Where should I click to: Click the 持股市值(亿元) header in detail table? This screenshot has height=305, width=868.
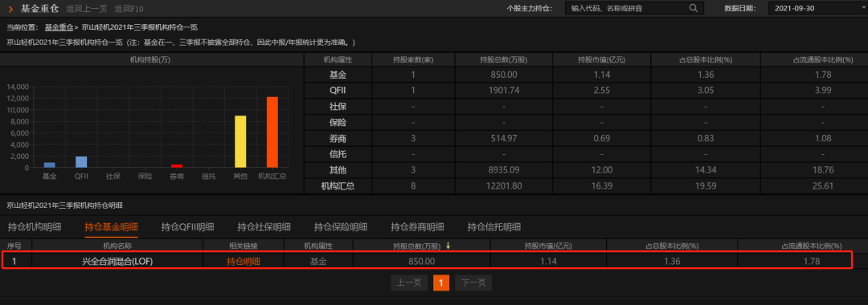(x=548, y=246)
